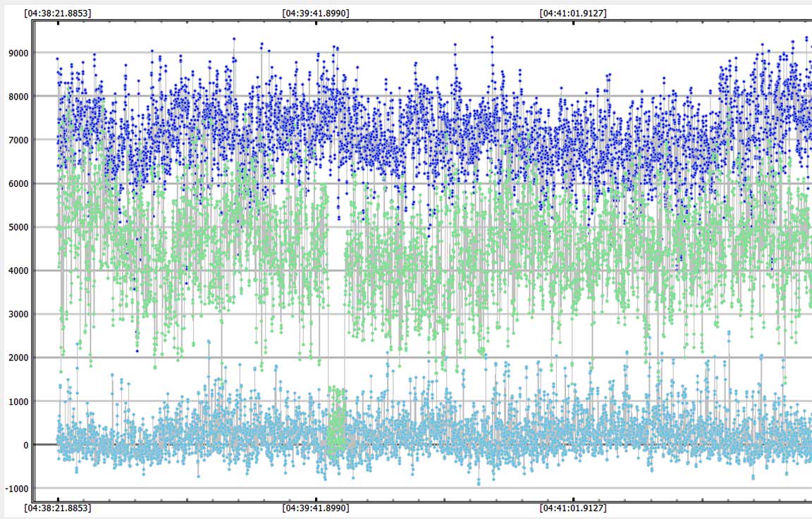812x519 pixels.
Task: Click the 0 y-axis label
Action: pos(26,445)
